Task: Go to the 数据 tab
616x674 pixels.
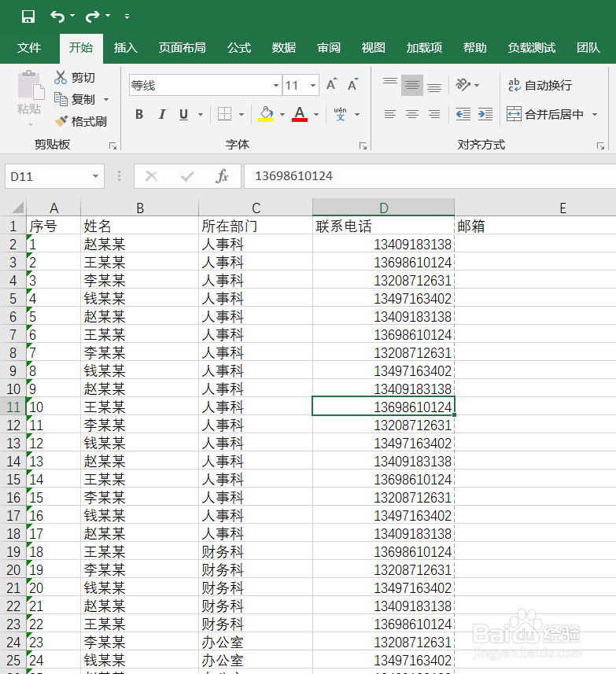Action: 284,47
